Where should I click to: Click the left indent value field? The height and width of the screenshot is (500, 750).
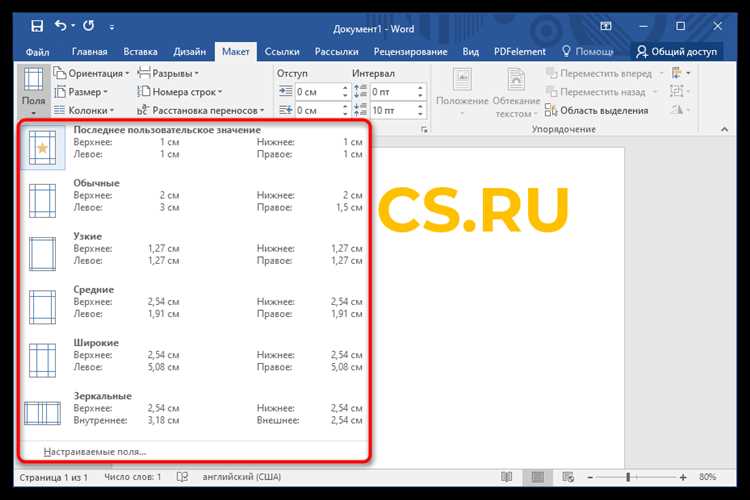click(318, 91)
